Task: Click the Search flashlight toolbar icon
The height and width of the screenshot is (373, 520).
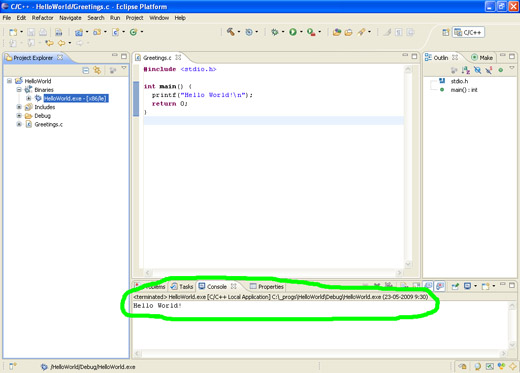Action: (x=361, y=32)
